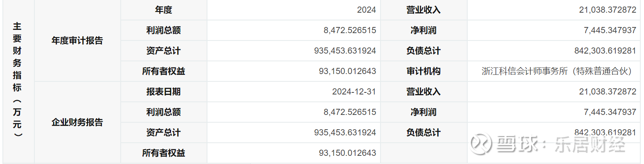644x164 pixels.
Task: Click 营业收入 label in the 报表日期 row
Action: tap(423, 92)
